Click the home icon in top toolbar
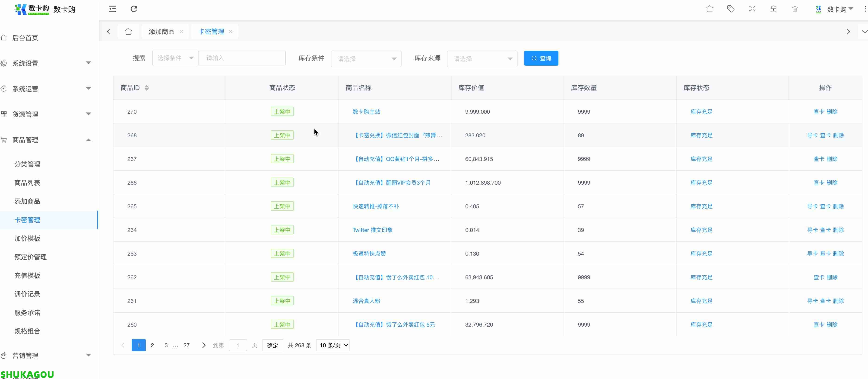 click(x=709, y=9)
